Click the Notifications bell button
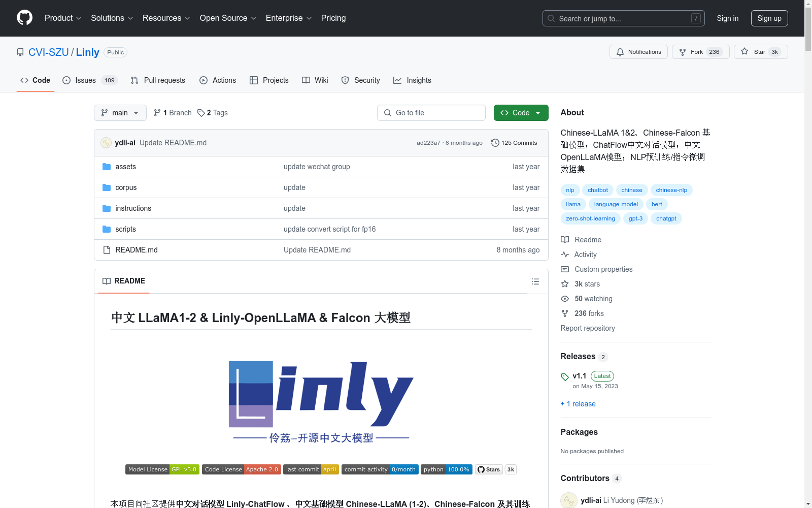This screenshot has width=812, height=508. click(x=638, y=52)
